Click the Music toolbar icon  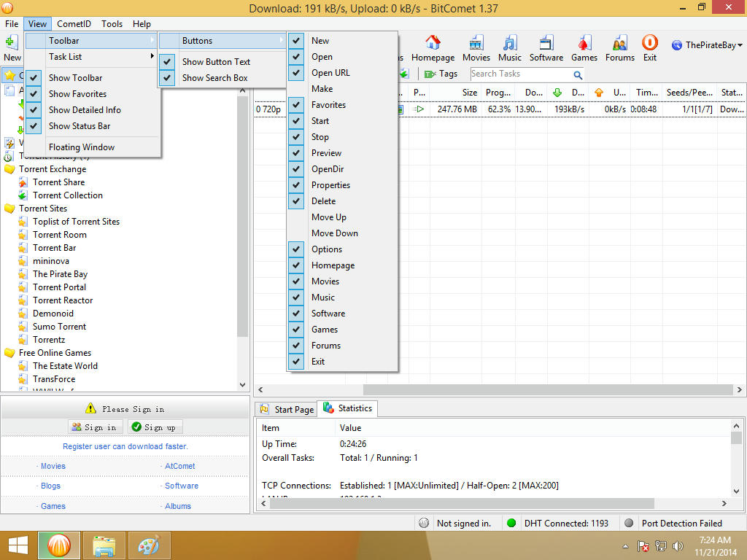(x=510, y=43)
